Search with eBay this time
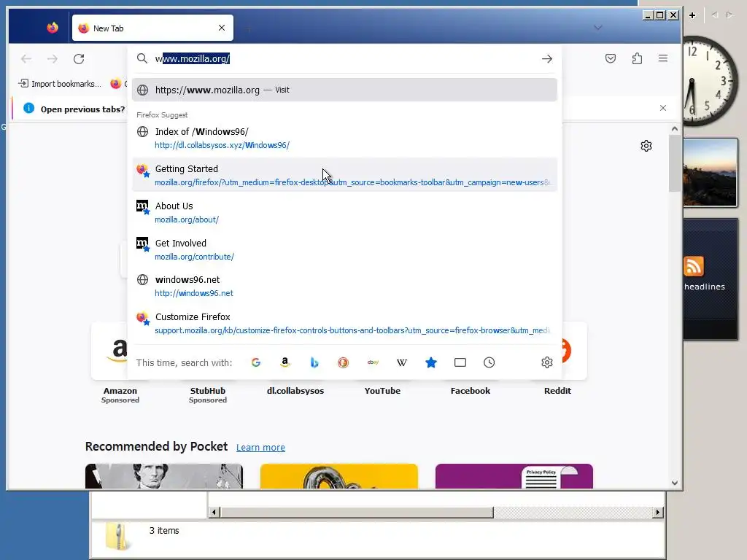 click(373, 362)
